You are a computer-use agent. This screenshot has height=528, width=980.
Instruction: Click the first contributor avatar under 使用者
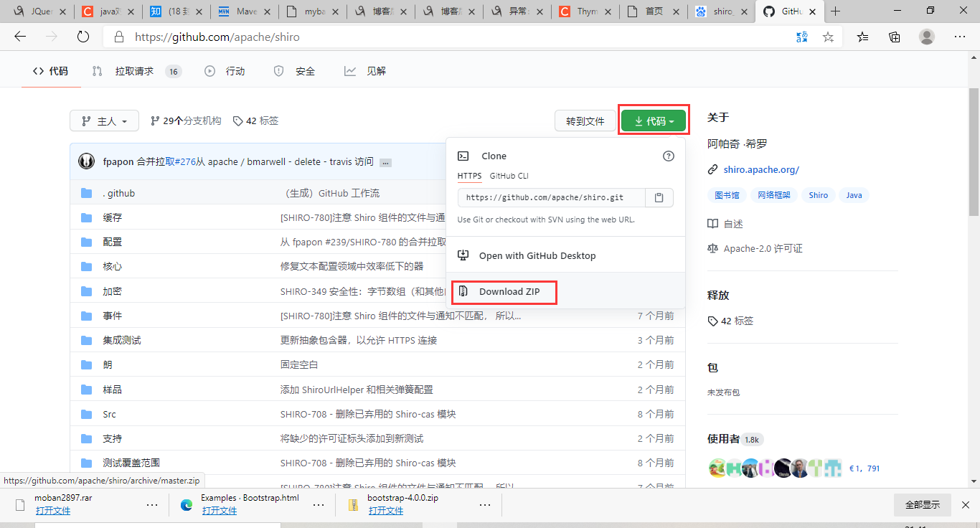717,468
